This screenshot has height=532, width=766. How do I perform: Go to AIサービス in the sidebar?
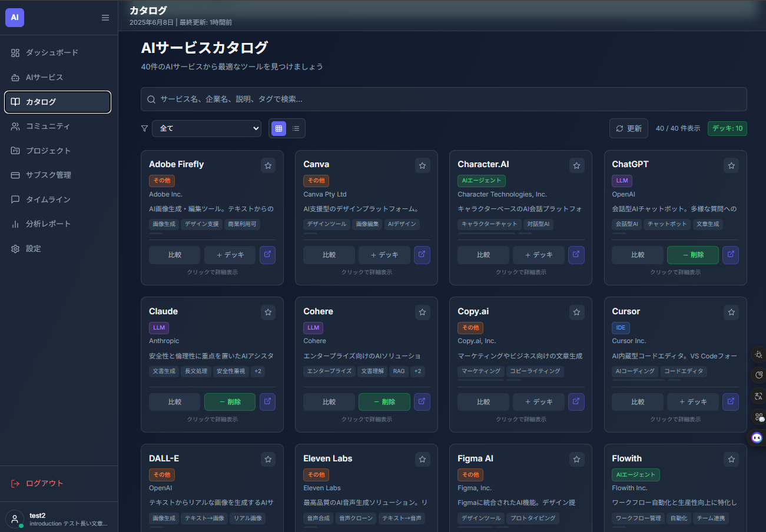pyautogui.click(x=58, y=77)
